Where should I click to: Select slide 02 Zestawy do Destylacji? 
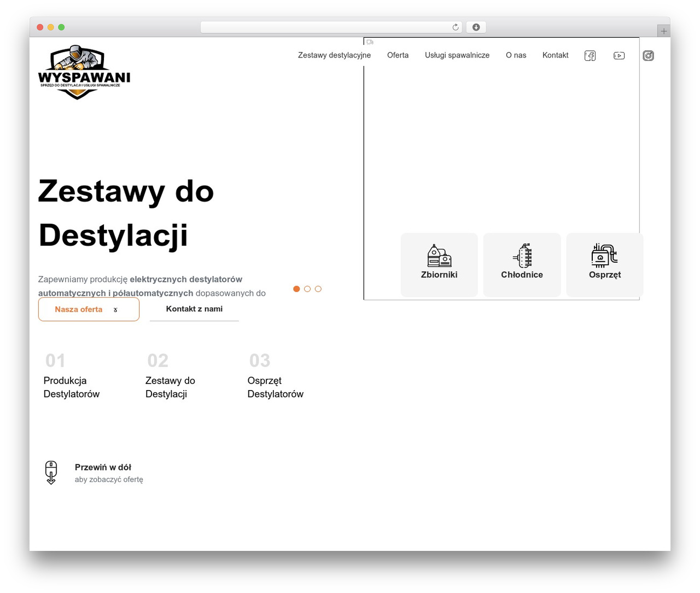pos(170,376)
